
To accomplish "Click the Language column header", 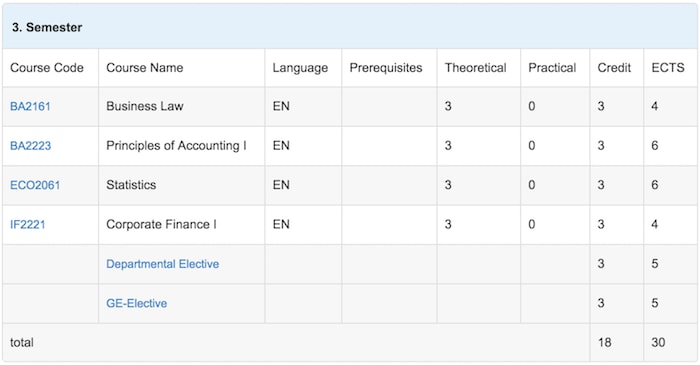I will [x=300, y=68].
